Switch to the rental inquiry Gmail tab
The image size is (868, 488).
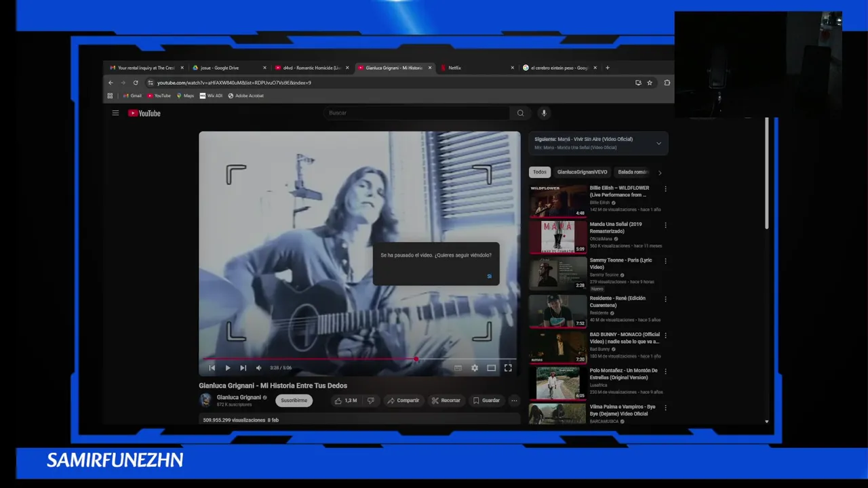point(146,68)
